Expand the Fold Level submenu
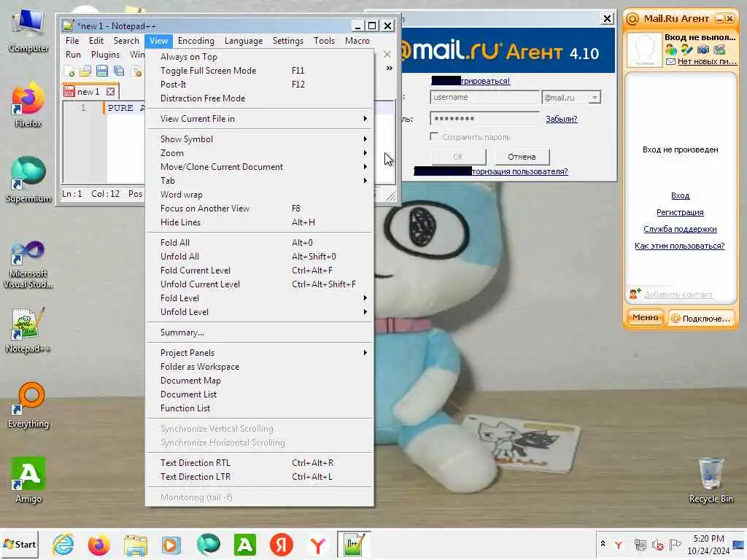 [x=259, y=298]
